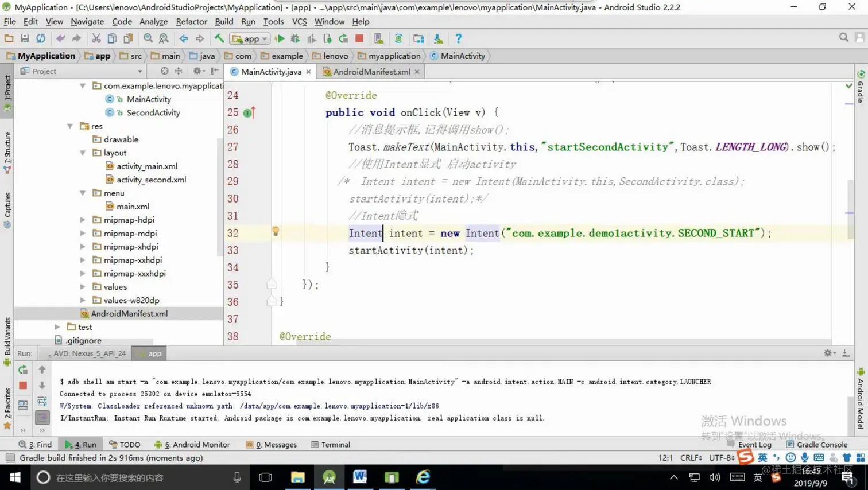Screen dimensions: 868x490
Task: Click Sync project refresh icon
Action: [41, 38]
